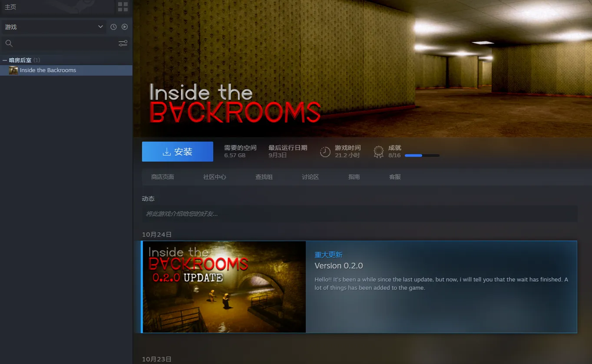Click the achievements progress bar
The width and height of the screenshot is (592, 364).
pos(422,156)
